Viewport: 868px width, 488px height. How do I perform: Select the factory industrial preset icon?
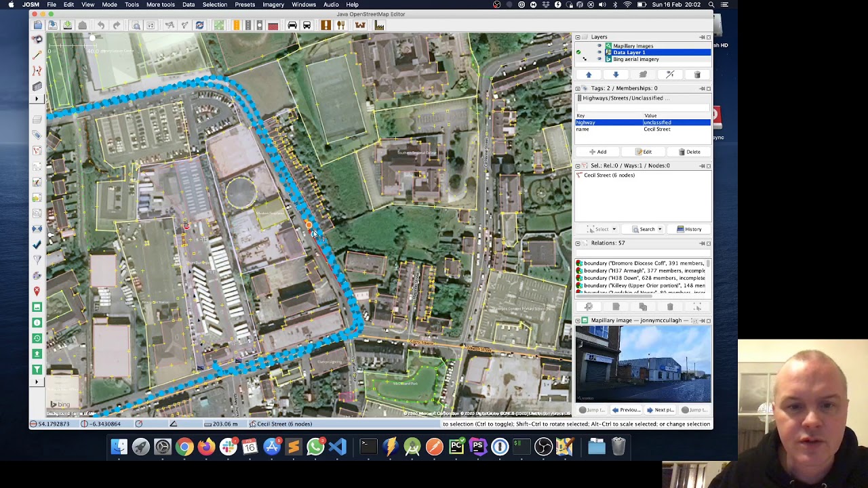pyautogui.click(x=379, y=26)
